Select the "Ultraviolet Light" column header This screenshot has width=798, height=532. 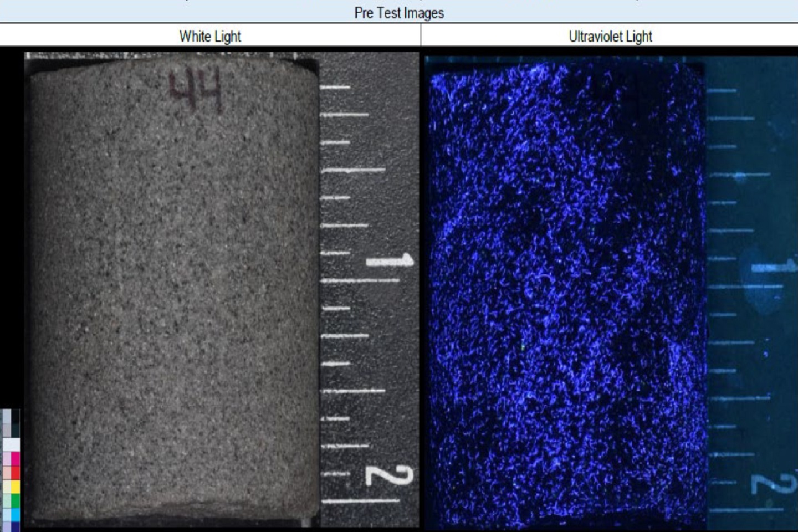pyautogui.click(x=610, y=37)
